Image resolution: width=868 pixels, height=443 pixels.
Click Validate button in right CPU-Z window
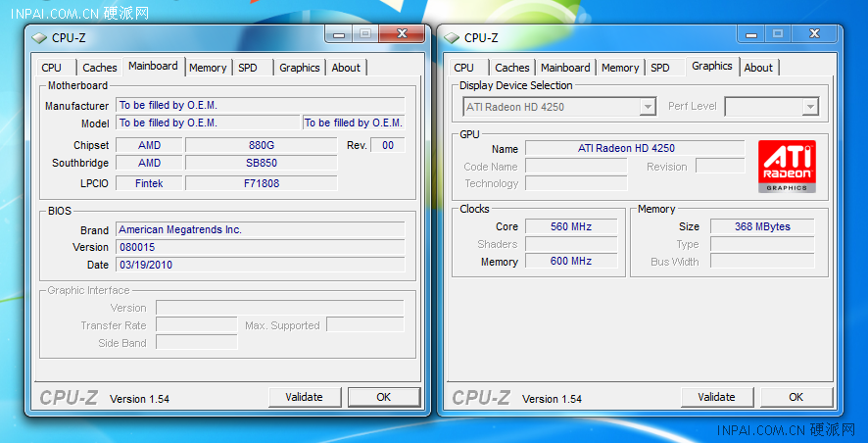click(716, 397)
